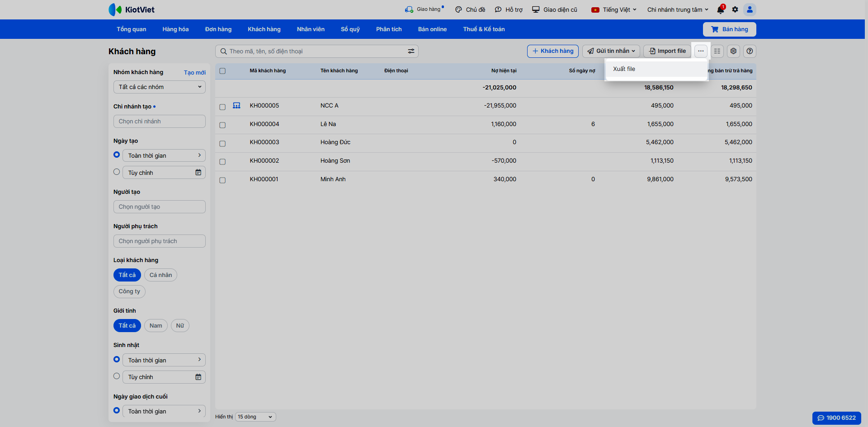Sort by Nợ hiện tại column header
The width and height of the screenshot is (868, 427).
504,70
